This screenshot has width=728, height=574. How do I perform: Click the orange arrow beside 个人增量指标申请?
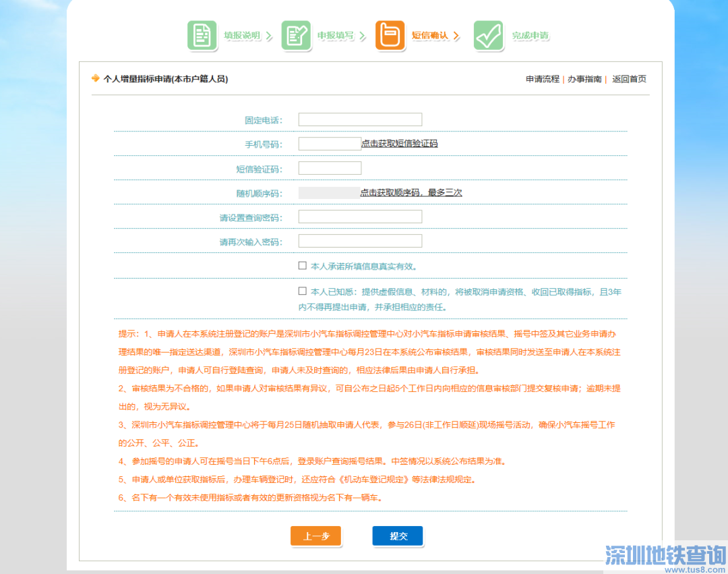(96, 78)
